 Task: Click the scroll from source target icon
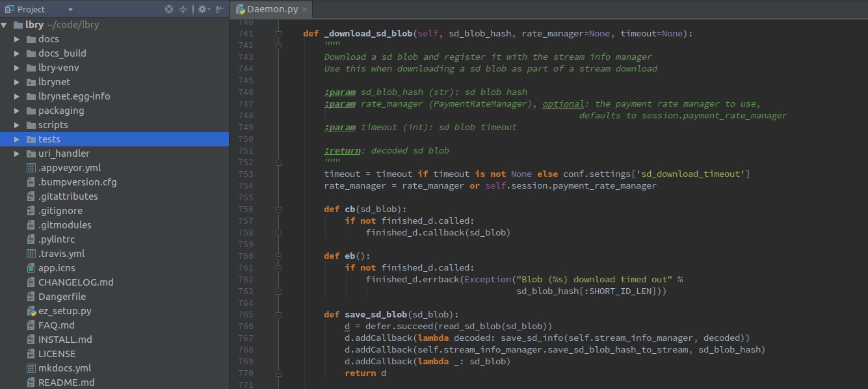tap(169, 9)
